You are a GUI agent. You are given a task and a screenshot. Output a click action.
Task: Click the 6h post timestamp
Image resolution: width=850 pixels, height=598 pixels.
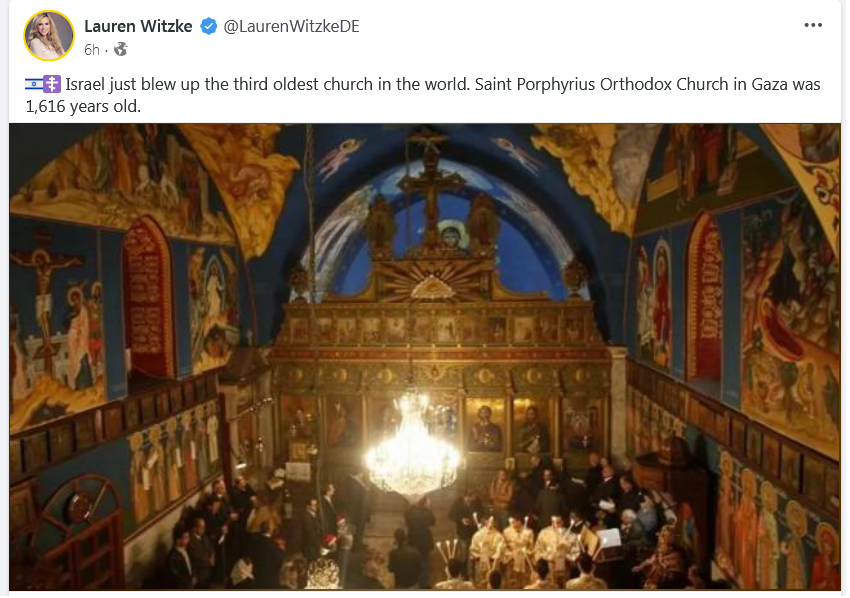pos(92,50)
